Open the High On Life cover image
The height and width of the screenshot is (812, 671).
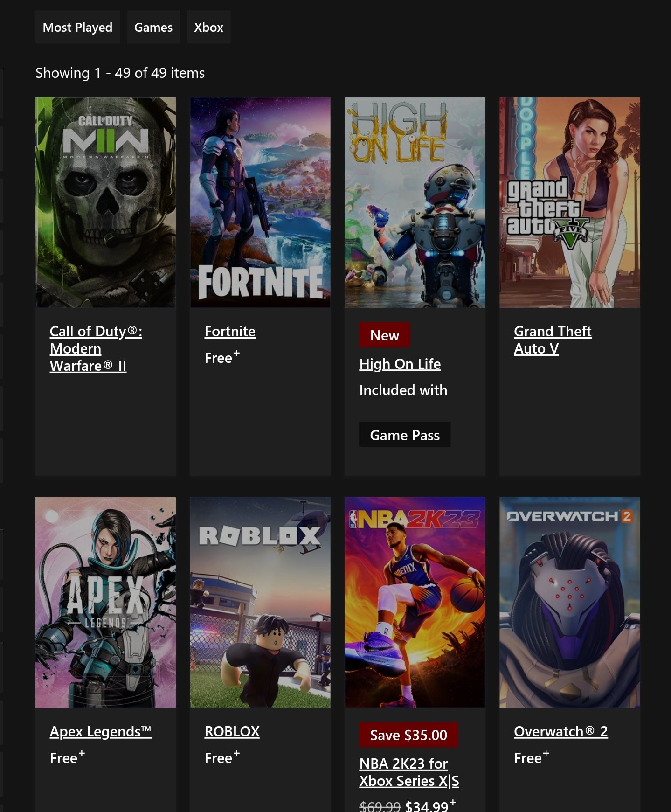415,202
